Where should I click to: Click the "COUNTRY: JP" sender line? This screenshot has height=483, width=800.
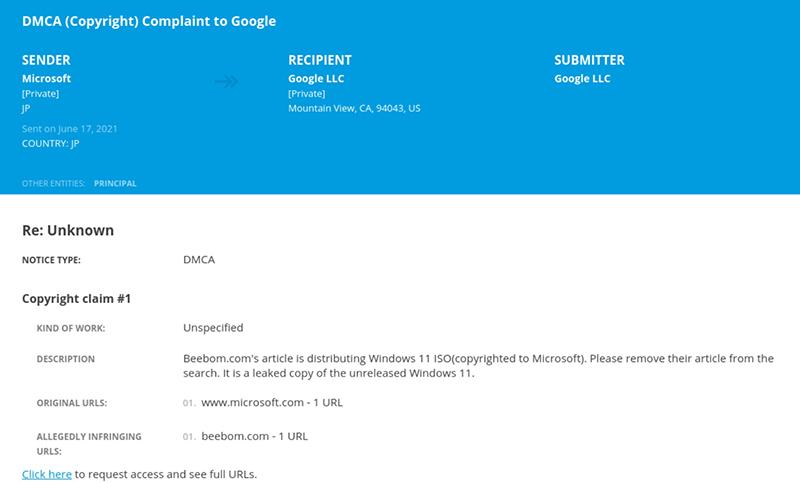coord(50,143)
